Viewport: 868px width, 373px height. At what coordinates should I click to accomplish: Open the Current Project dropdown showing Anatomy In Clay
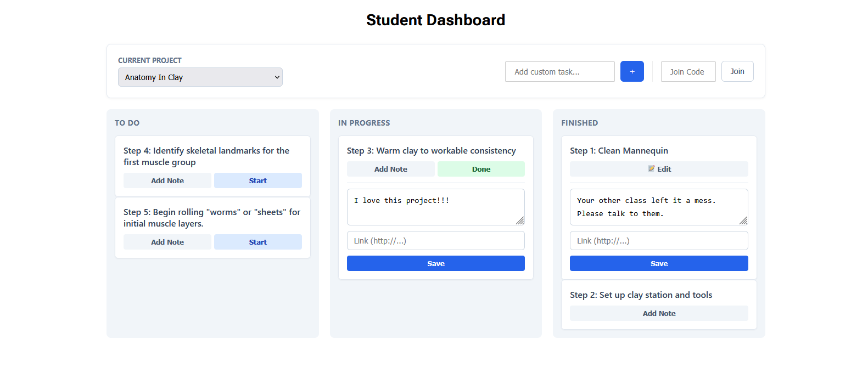click(x=200, y=77)
